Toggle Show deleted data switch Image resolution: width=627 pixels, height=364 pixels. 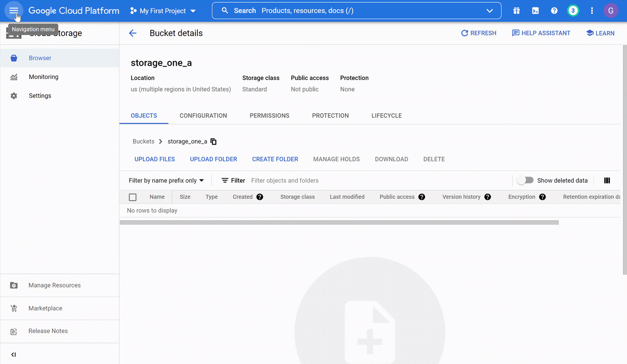coord(525,180)
